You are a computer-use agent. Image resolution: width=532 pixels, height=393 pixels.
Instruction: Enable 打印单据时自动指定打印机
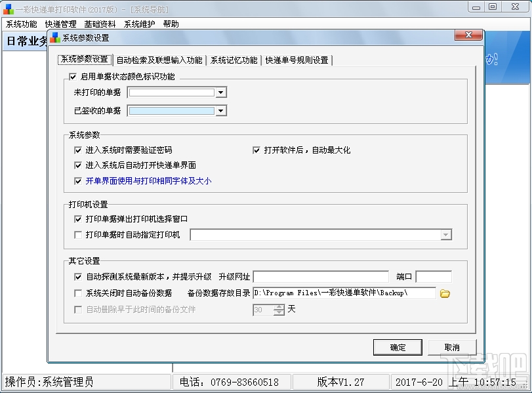coord(78,235)
